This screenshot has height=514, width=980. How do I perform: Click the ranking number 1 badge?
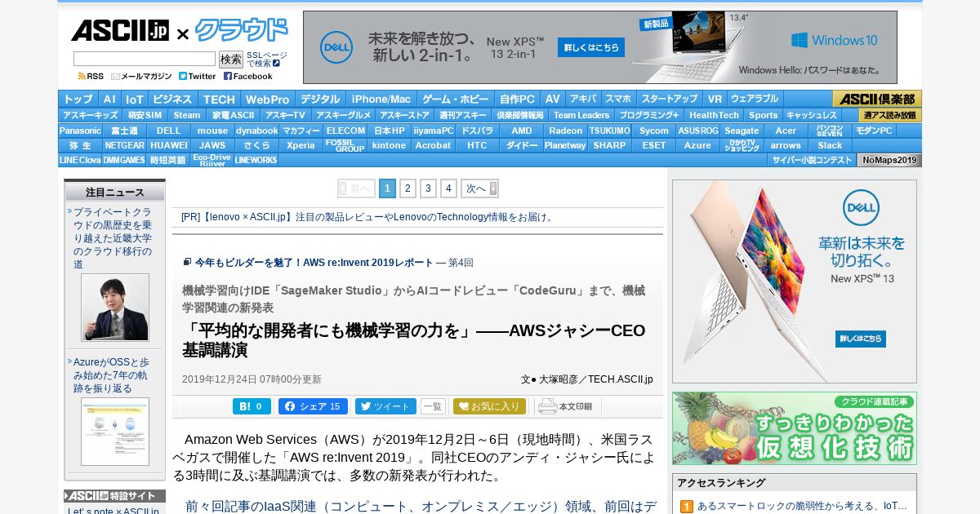(687, 507)
